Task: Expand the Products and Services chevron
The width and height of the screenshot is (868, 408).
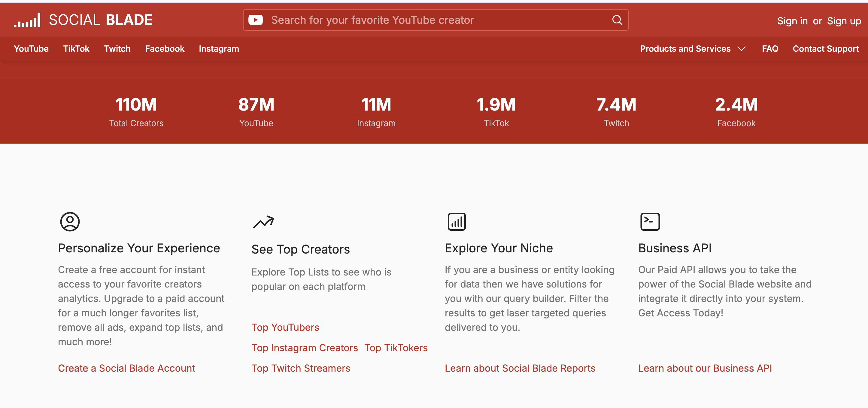Action: pyautogui.click(x=741, y=49)
